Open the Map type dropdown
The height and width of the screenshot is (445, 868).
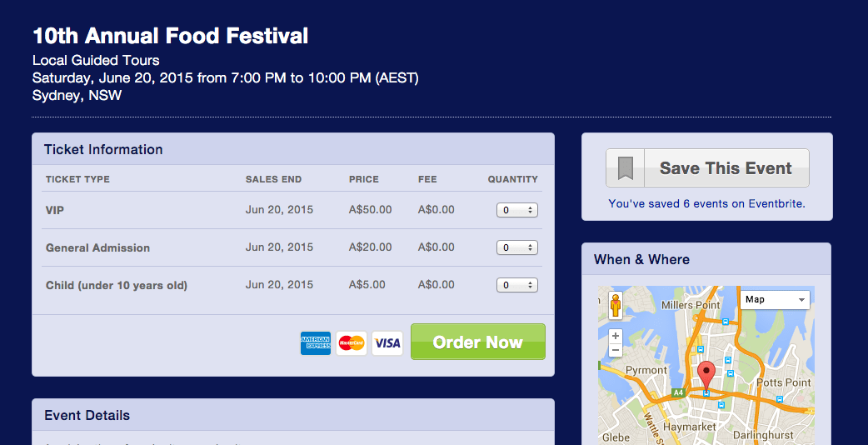[775, 299]
